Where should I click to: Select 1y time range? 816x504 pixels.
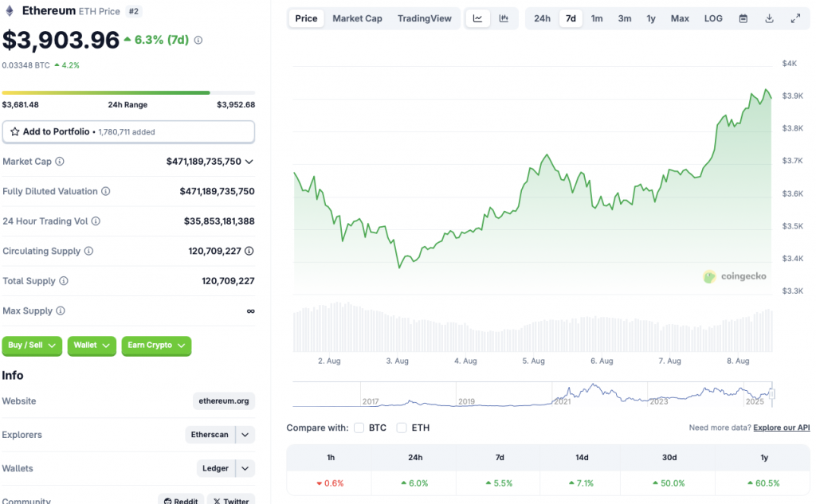click(x=650, y=18)
